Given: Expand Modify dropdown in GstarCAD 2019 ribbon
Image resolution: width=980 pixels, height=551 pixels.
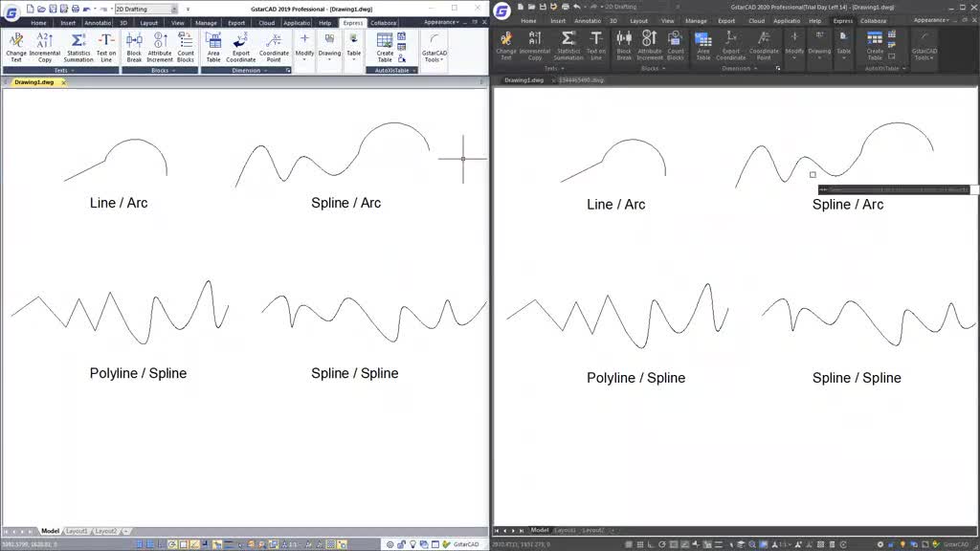Looking at the screenshot, I should pyautogui.click(x=304, y=48).
